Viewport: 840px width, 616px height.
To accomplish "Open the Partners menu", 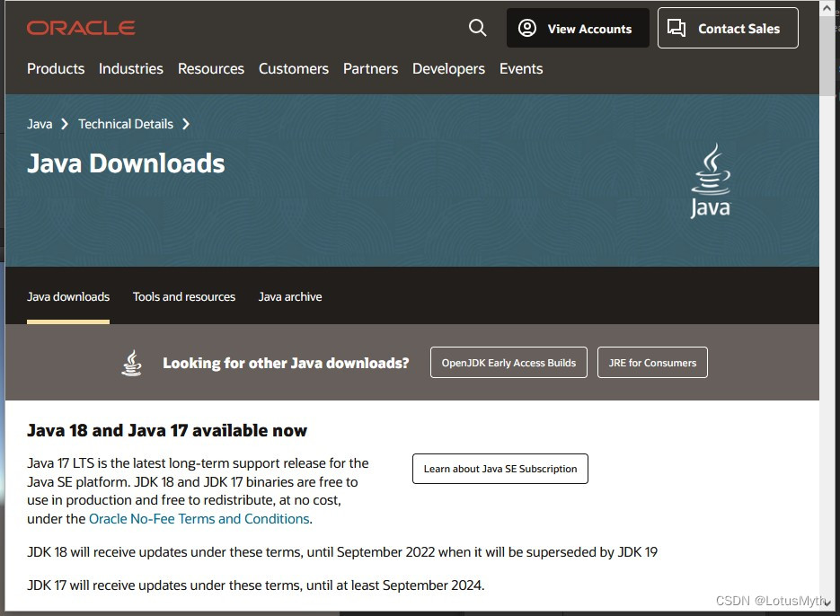I will click(371, 68).
